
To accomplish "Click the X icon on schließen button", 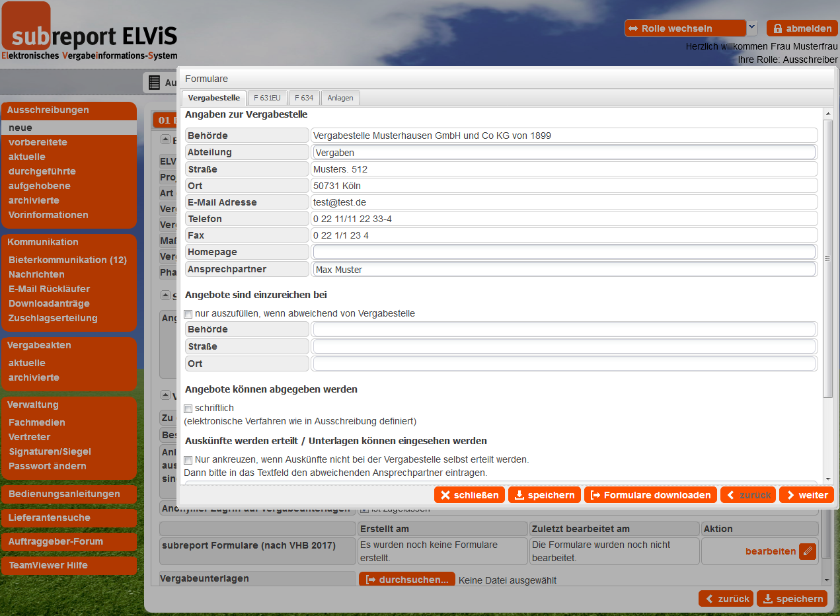I will pos(445,495).
